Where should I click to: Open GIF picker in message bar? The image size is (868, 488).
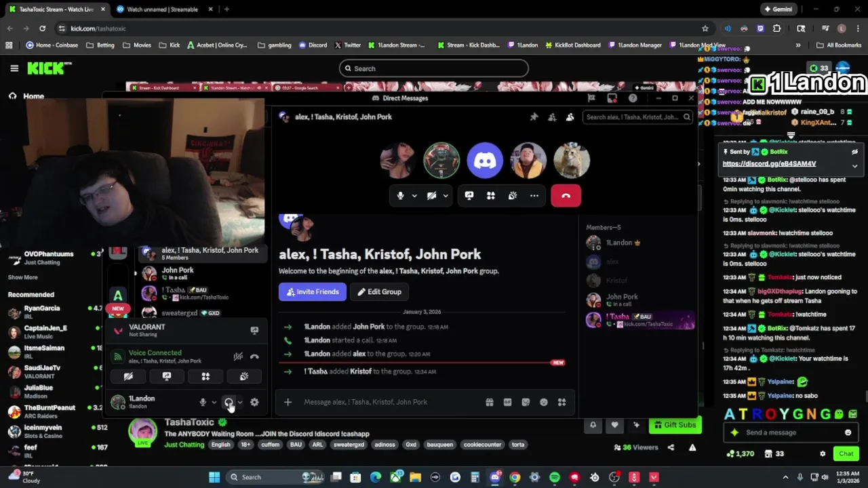[x=507, y=402]
